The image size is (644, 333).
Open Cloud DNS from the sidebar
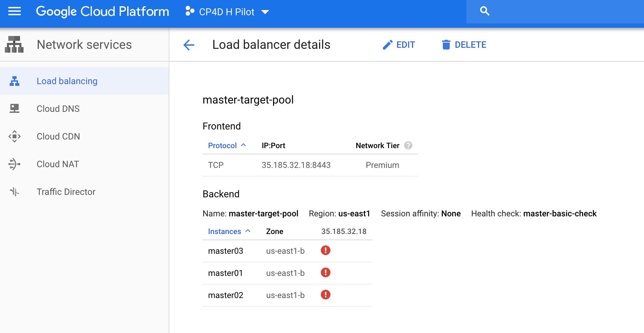pyautogui.click(x=58, y=109)
